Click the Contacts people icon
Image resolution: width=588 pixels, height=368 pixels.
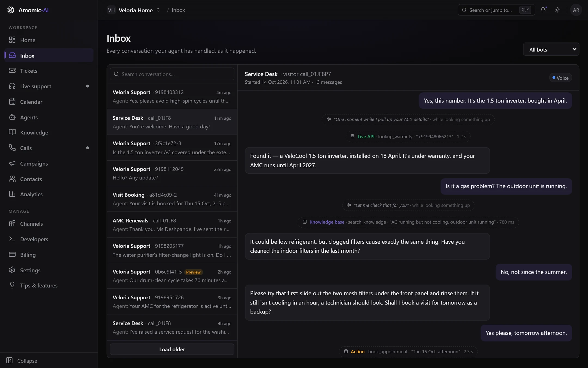pyautogui.click(x=12, y=179)
